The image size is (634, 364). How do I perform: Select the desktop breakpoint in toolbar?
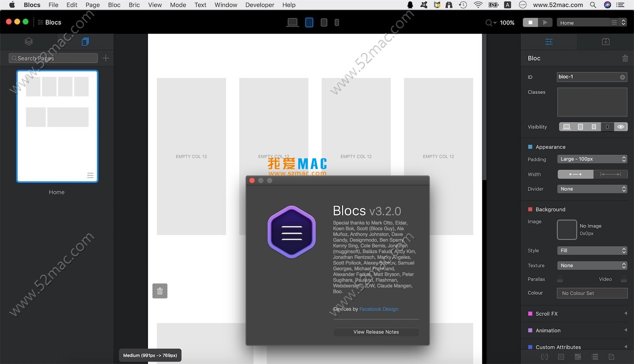click(293, 22)
